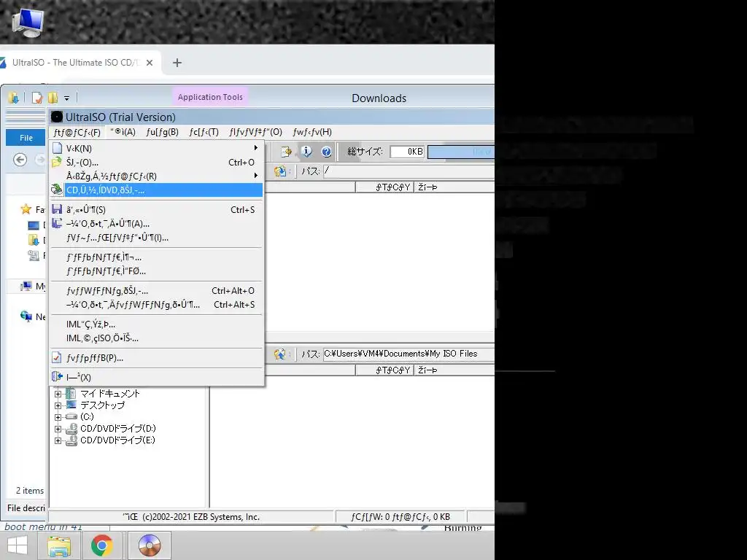Open the (F) file menu in UltraISO
The height and width of the screenshot is (560, 747).
click(x=77, y=132)
